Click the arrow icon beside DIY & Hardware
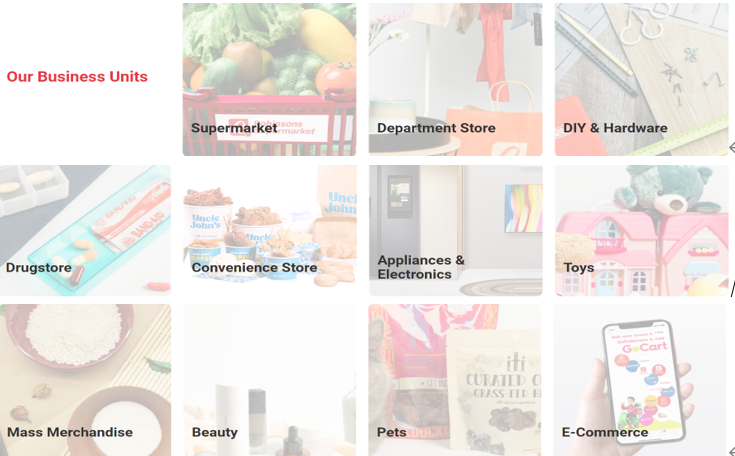Viewport: 735px width, 456px height. coord(732,148)
